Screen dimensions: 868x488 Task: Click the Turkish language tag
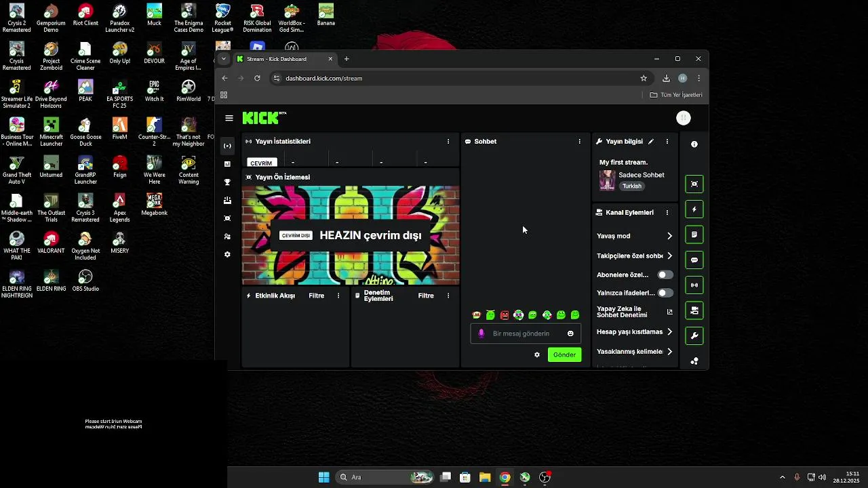(x=632, y=186)
